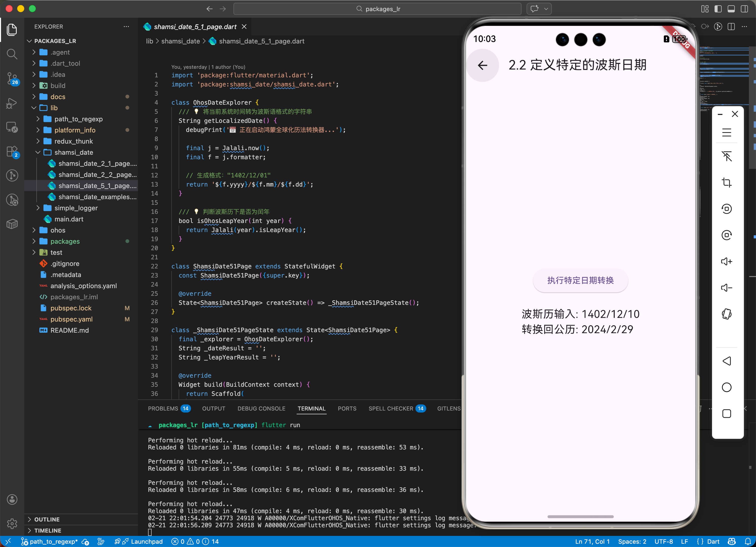
Task: Click emulator screenshot crop icon
Action: [x=726, y=183]
